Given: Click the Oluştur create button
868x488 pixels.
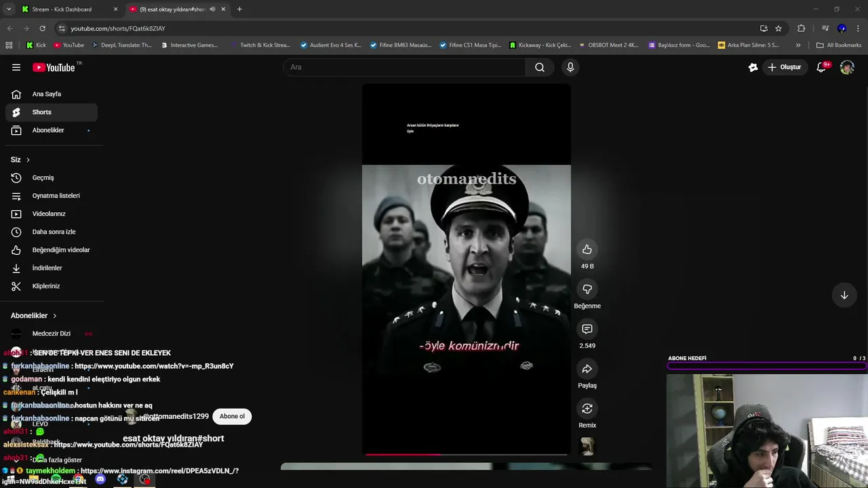Looking at the screenshot, I should [785, 67].
